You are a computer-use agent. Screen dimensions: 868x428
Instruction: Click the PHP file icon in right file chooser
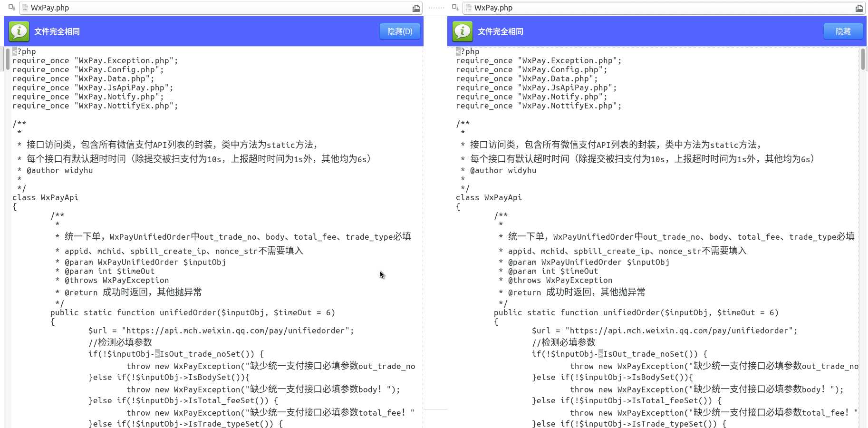click(468, 8)
